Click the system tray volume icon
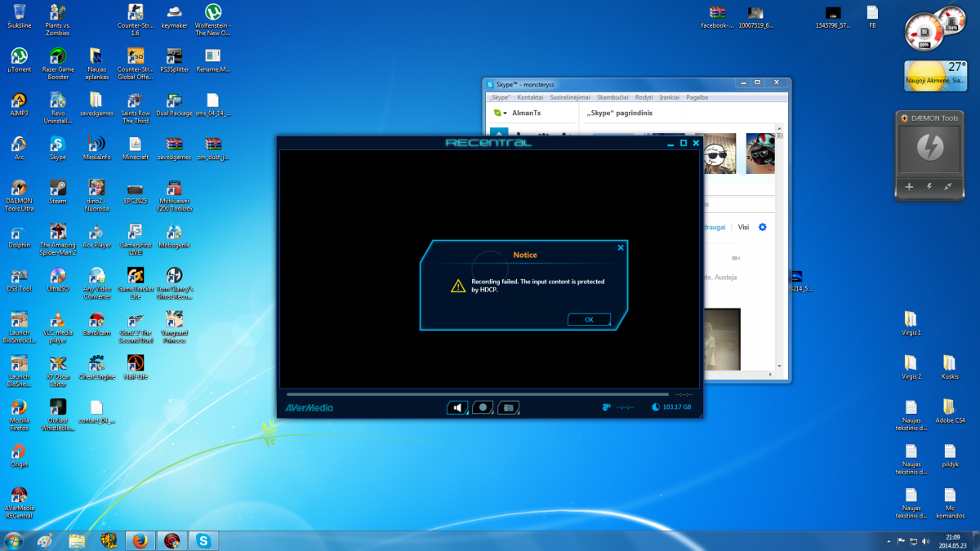980x551 pixels. point(925,540)
